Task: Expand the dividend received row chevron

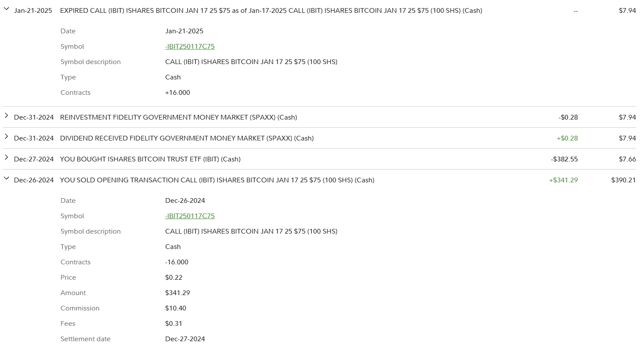Action: pos(6,136)
